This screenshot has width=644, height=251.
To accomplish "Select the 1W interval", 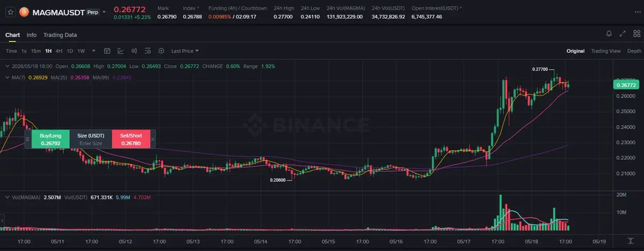I will click(81, 51).
